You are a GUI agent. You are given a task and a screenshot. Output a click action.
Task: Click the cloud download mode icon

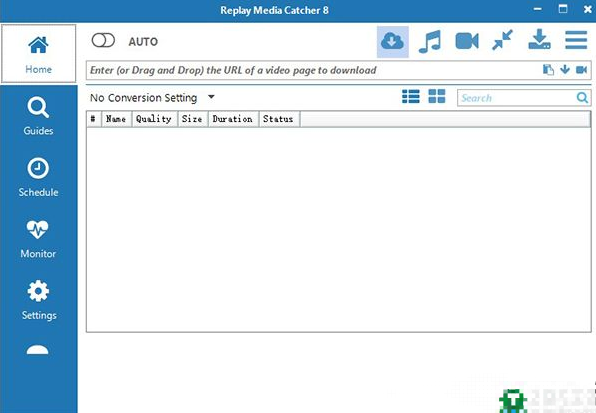[x=393, y=41]
